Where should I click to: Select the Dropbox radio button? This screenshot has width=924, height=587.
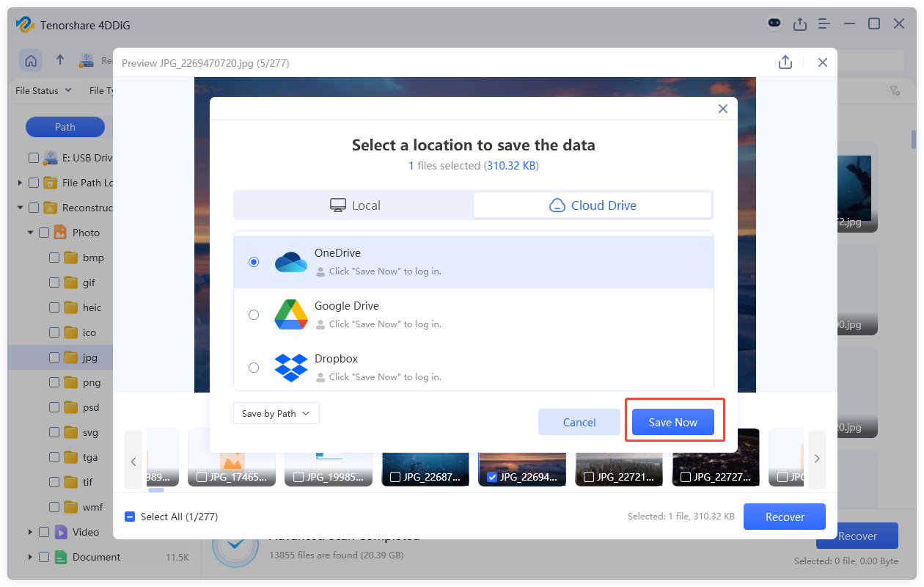pos(254,367)
